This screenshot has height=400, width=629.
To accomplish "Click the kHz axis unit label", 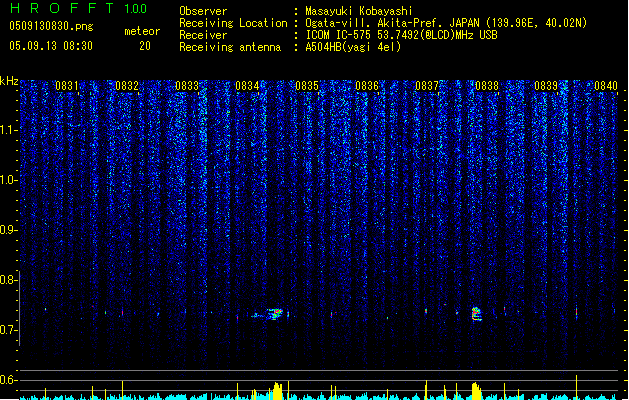I will coord(9,81).
